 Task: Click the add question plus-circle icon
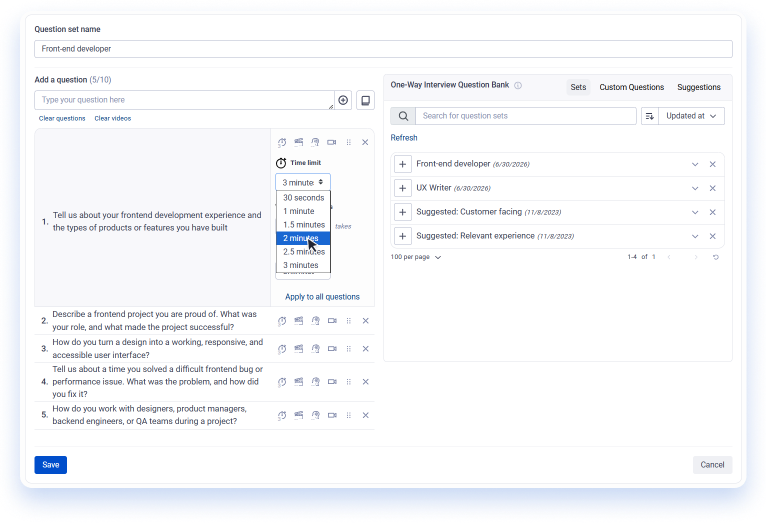pos(343,100)
